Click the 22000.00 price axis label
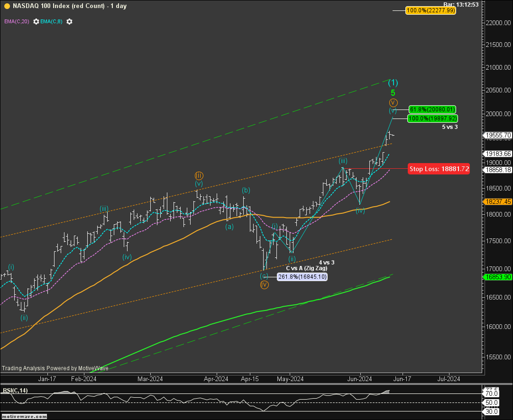The height and width of the screenshot is (420, 513). point(498,23)
